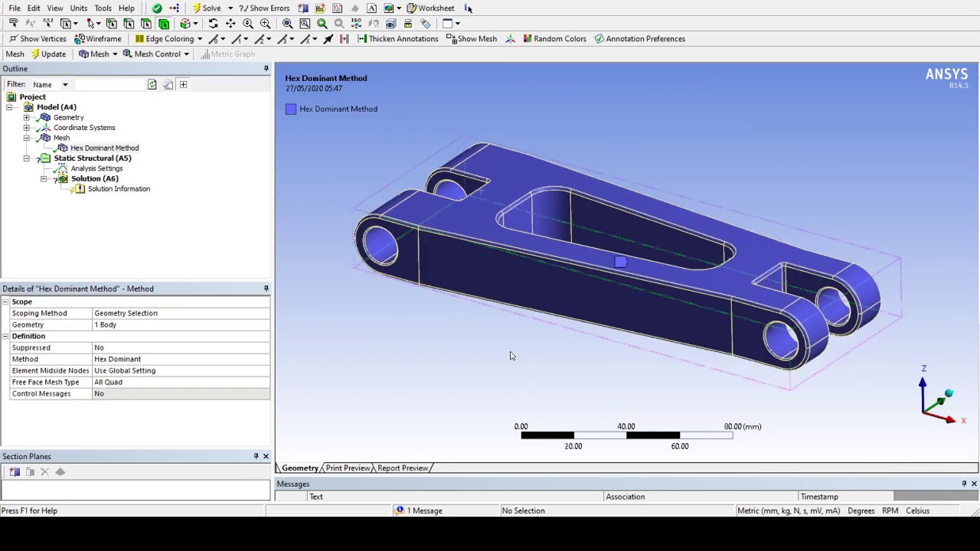Click the Worksheet button
The image size is (980, 551).
430,8
